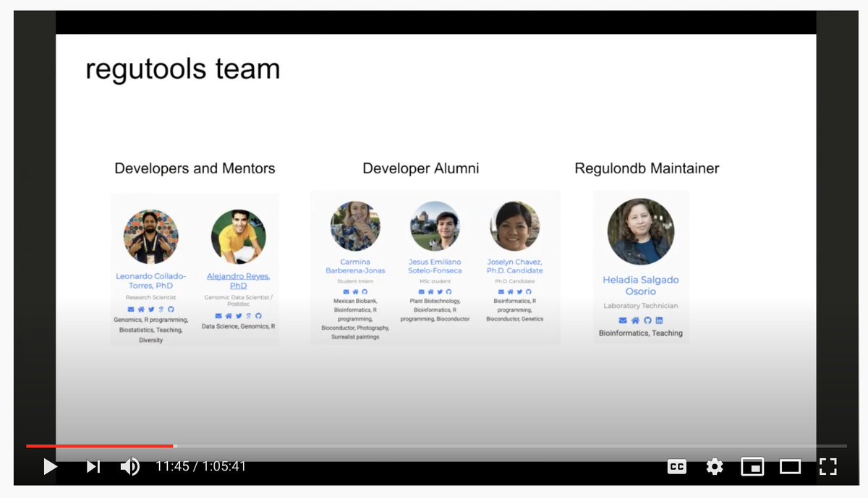Click Heladia Salgado Osorio's profile photo
The height and width of the screenshot is (498, 868).
click(641, 231)
